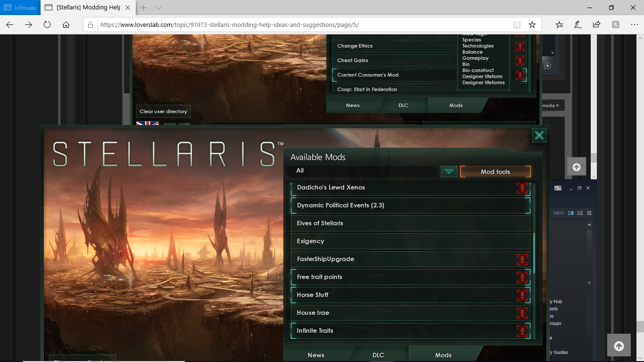Toggle reading view in the address bar
Viewport: 644px width, 362px height.
pyautogui.click(x=517, y=25)
